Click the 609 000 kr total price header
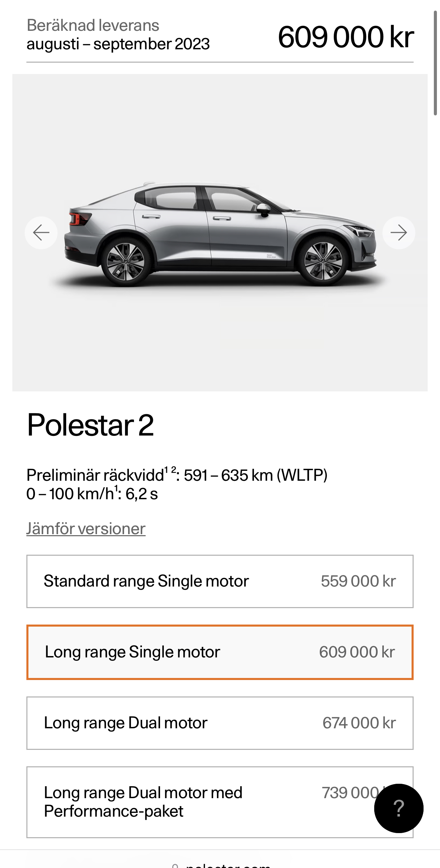440x868 pixels. point(346,37)
